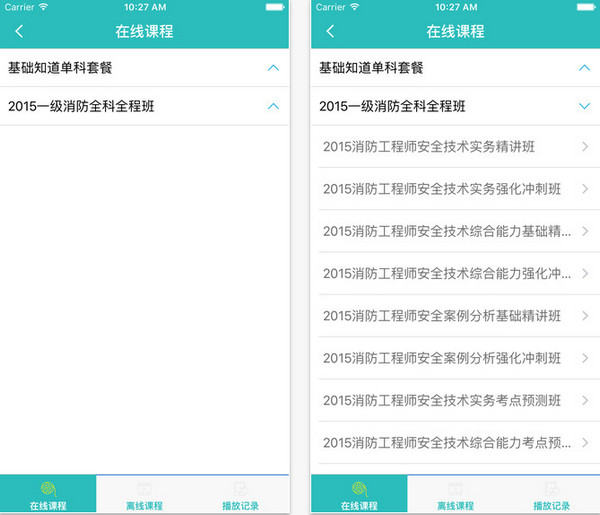The width and height of the screenshot is (600, 515).
Task: Open 安全技术综合能力基础精... course row
Action: 456,231
